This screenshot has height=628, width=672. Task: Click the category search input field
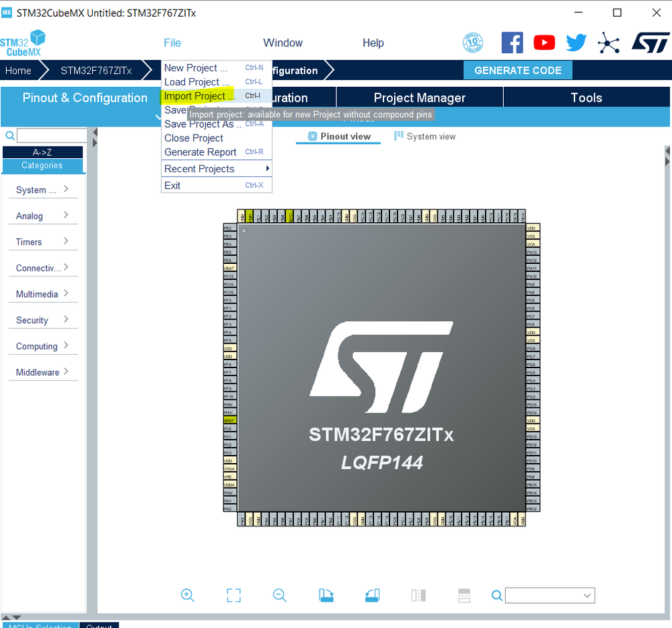click(52, 136)
